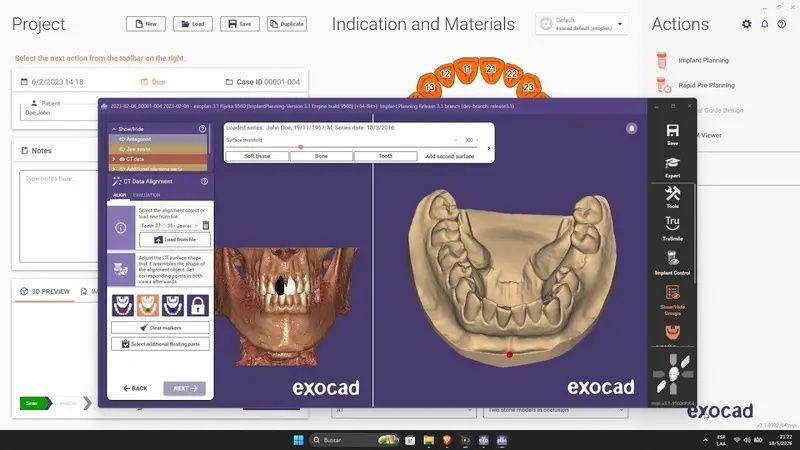Open 'Two stone models in occlusion' dropdown
Viewport: 800px width, 450px height.
click(x=555, y=410)
